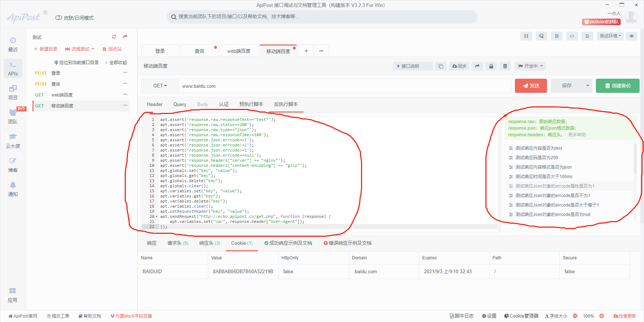Open the 通知 notifications bell

[13, 189]
